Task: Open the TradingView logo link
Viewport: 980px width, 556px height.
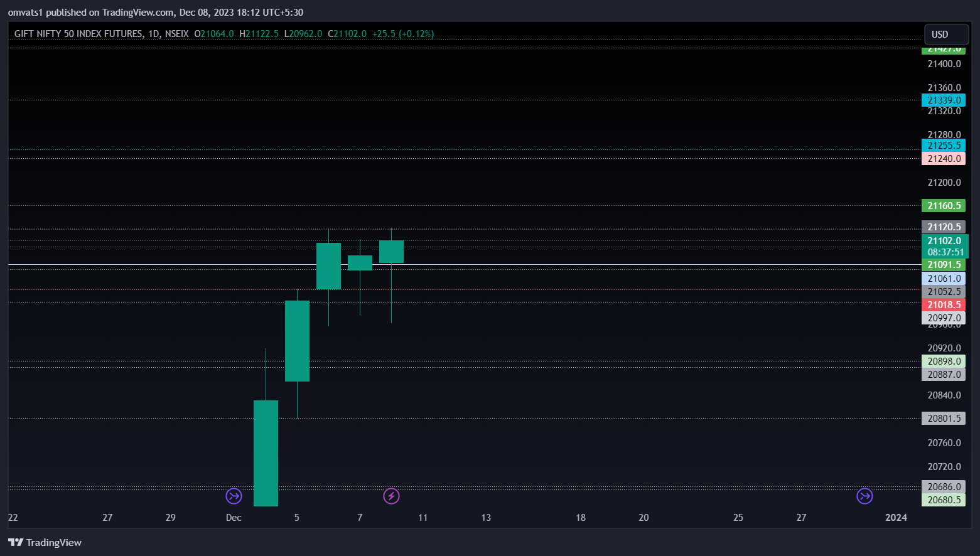Action: (x=45, y=542)
